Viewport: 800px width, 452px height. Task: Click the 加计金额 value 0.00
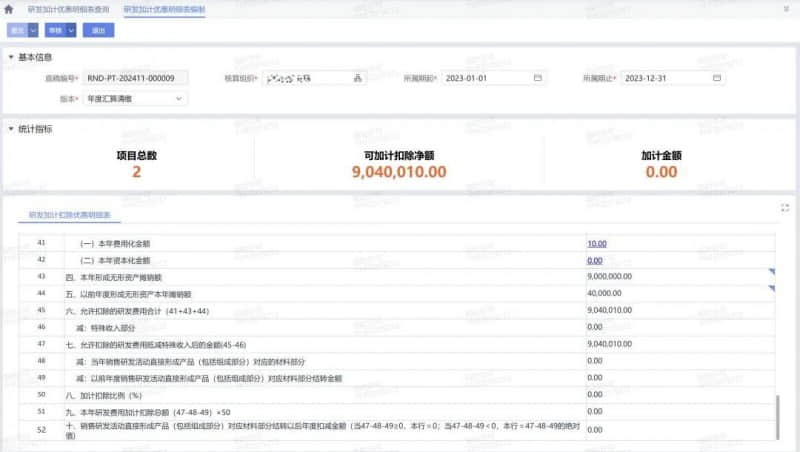click(662, 172)
